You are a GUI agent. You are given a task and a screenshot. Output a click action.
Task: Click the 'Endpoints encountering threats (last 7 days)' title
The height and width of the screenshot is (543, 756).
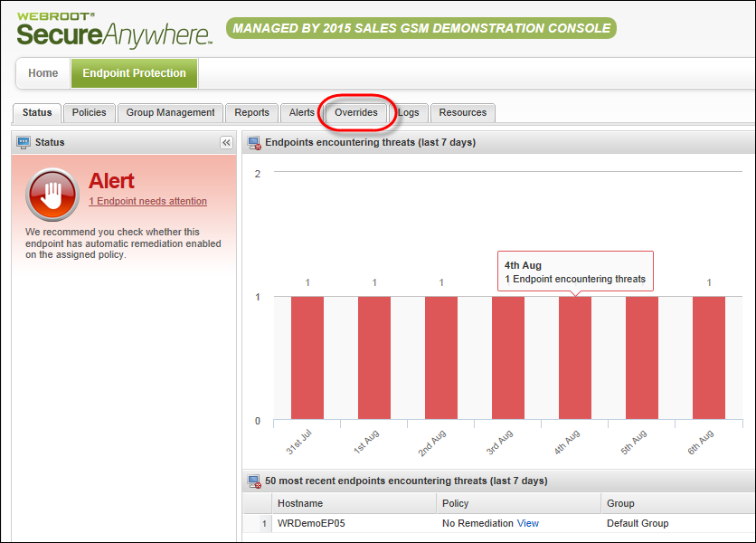(x=370, y=142)
